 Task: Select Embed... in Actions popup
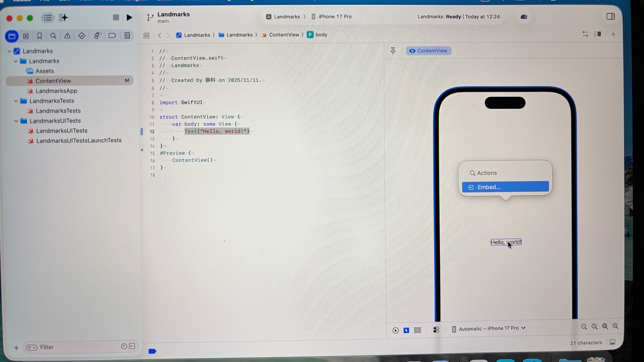coord(505,187)
